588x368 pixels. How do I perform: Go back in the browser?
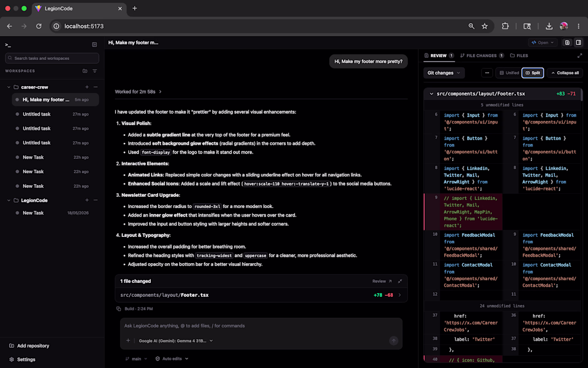tap(10, 26)
